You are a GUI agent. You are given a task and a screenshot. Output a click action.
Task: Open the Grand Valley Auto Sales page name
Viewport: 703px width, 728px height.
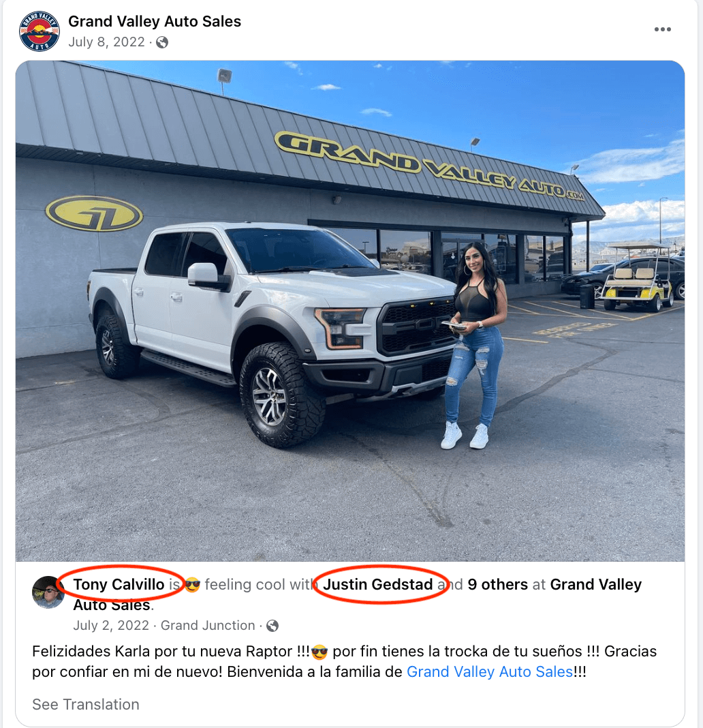pyautogui.click(x=155, y=21)
